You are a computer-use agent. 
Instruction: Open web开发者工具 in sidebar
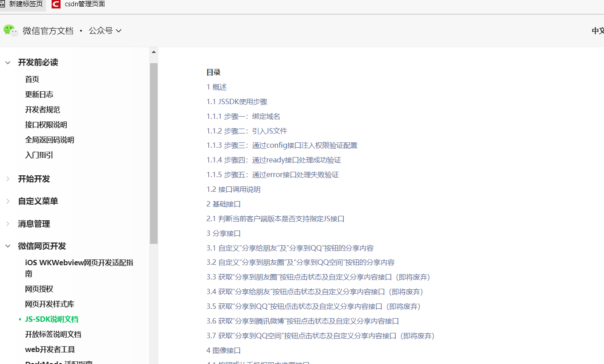point(50,349)
